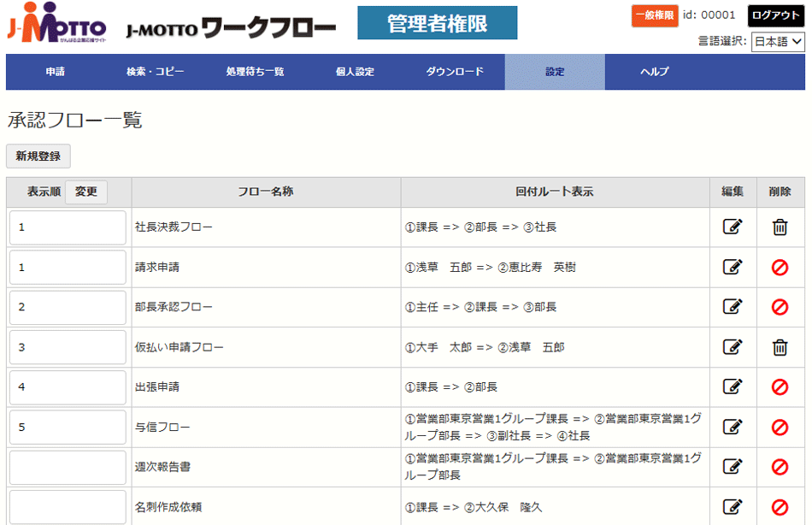This screenshot has height=525, width=812.
Task: Click trash icon for 仮払い申請フロー
Action: click(x=780, y=346)
